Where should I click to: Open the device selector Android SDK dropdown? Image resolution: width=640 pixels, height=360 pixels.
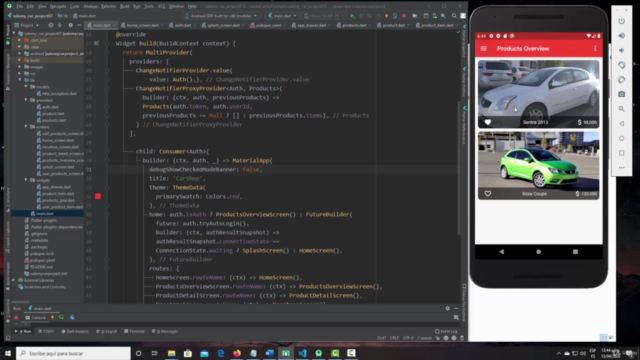[x=221, y=16]
